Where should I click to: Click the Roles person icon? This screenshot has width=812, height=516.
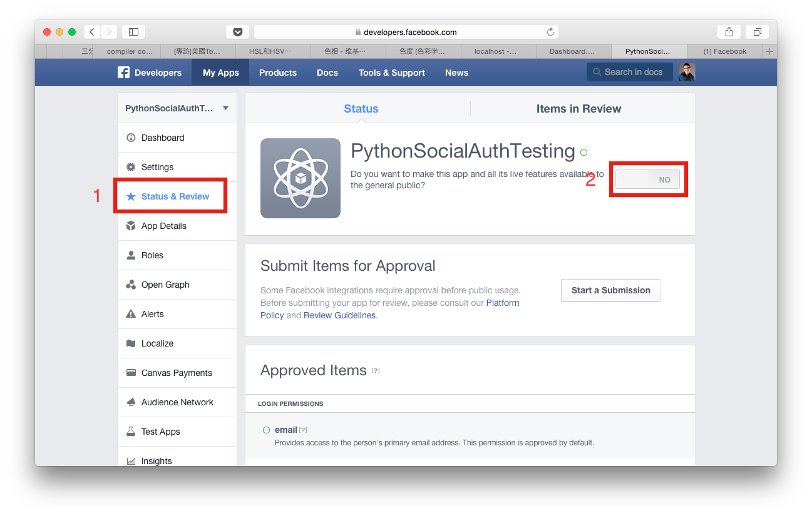pos(131,255)
